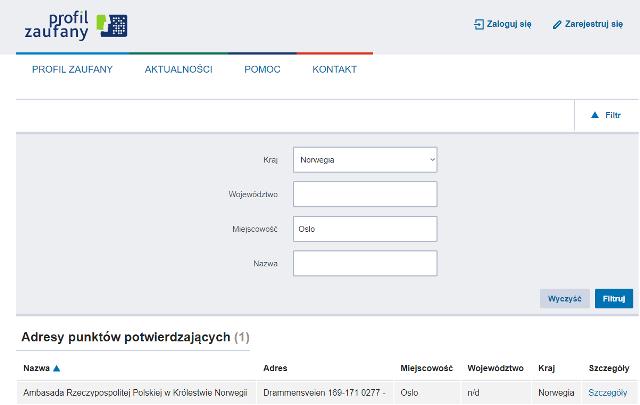Open the PROFIL ZAUFANY menu item
Image resolution: width=640 pixels, height=405 pixels.
click(72, 69)
